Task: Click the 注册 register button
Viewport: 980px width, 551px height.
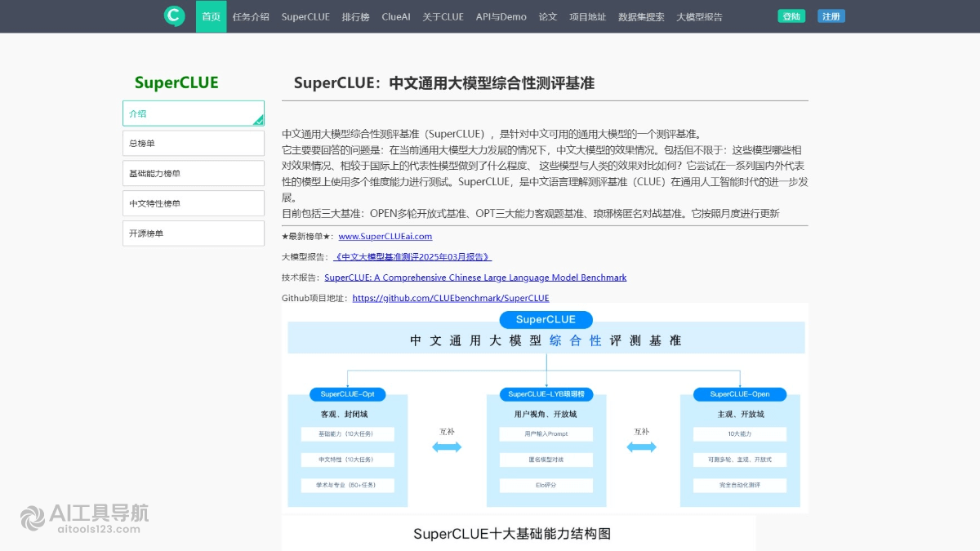Action: click(831, 16)
